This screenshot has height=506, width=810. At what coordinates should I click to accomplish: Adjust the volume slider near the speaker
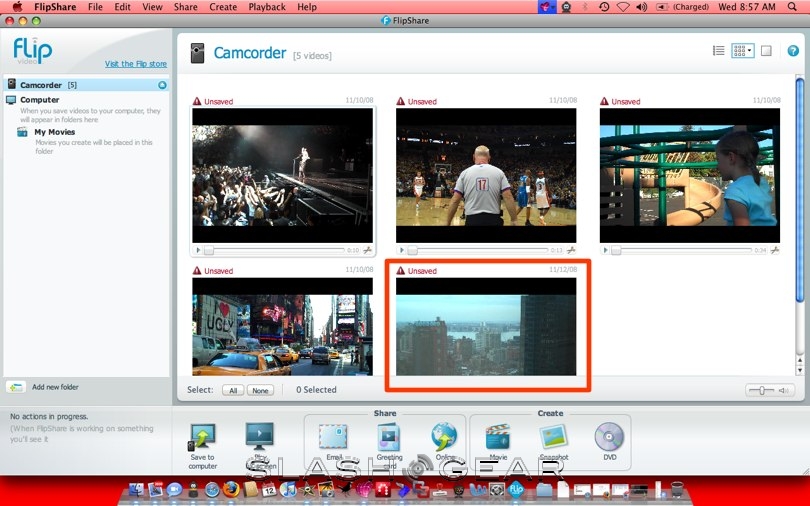tap(762, 390)
